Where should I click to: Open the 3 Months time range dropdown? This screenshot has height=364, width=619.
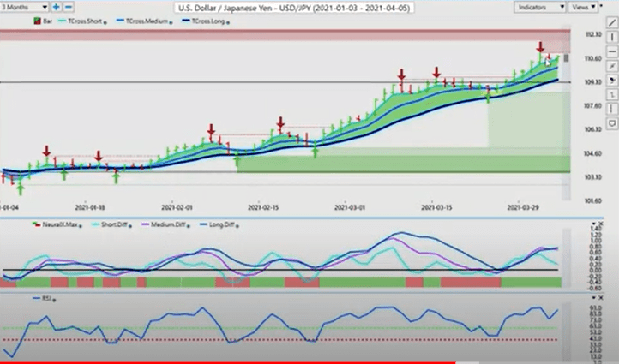(25, 7)
